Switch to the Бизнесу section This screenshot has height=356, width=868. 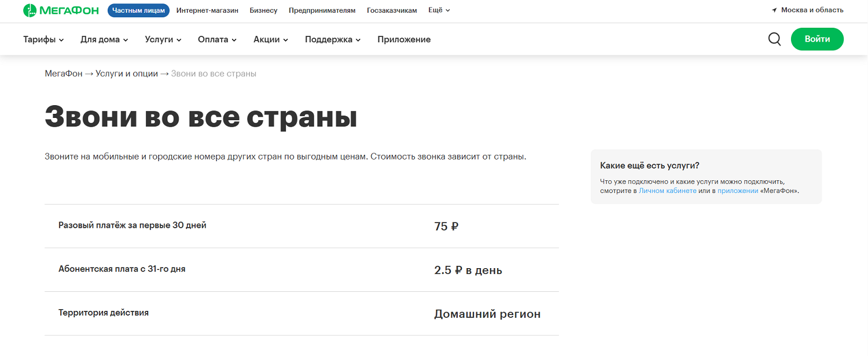pyautogui.click(x=263, y=10)
